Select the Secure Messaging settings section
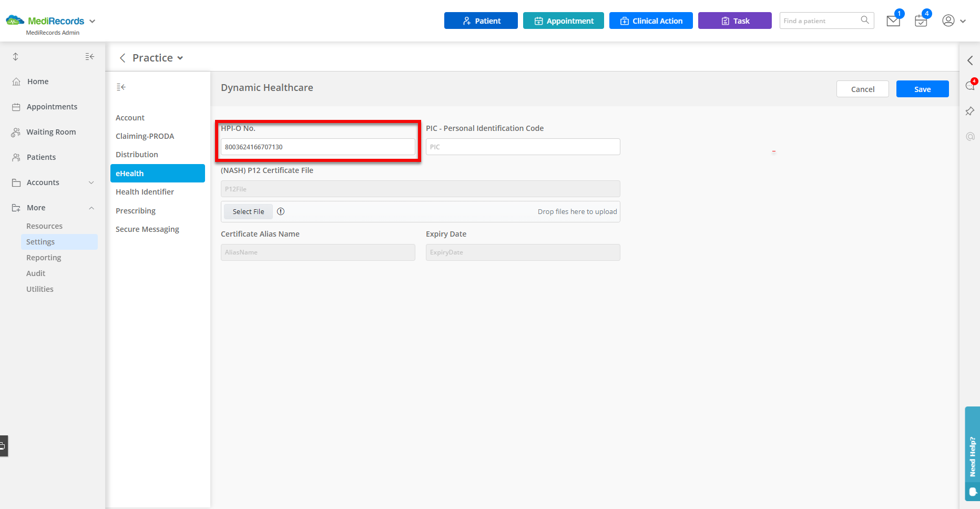 (147, 229)
